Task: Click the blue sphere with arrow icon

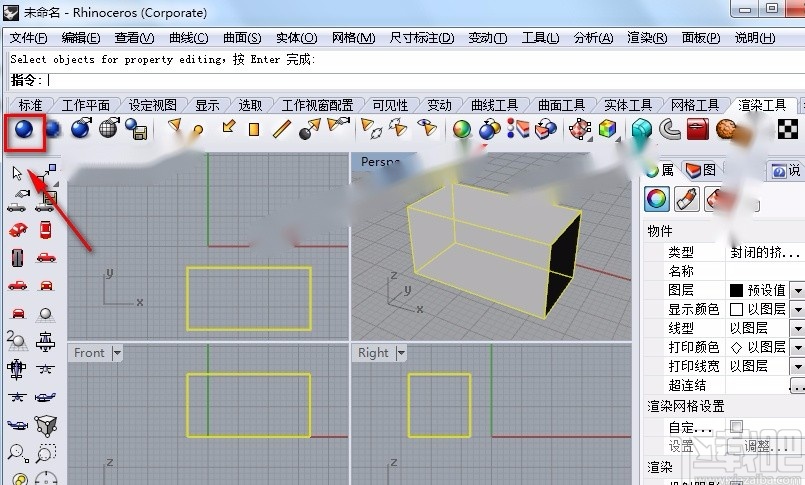Action: tap(81, 128)
